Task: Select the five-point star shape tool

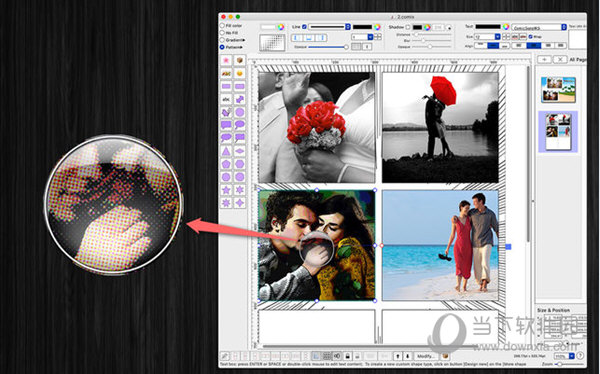Action: pos(226,190)
